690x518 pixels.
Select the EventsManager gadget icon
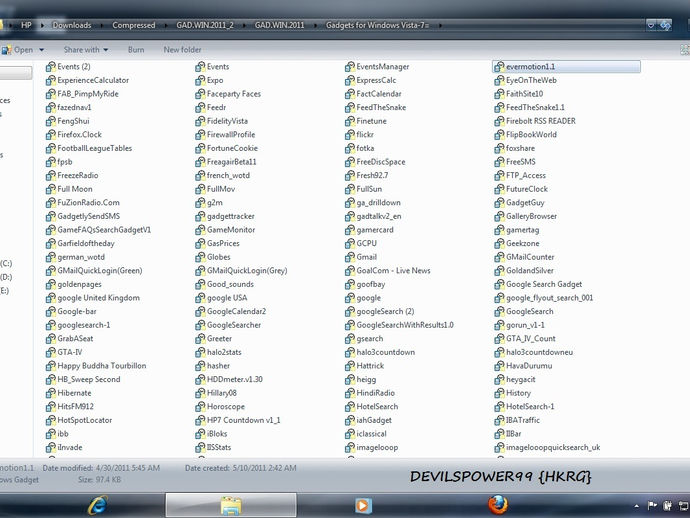pos(350,66)
